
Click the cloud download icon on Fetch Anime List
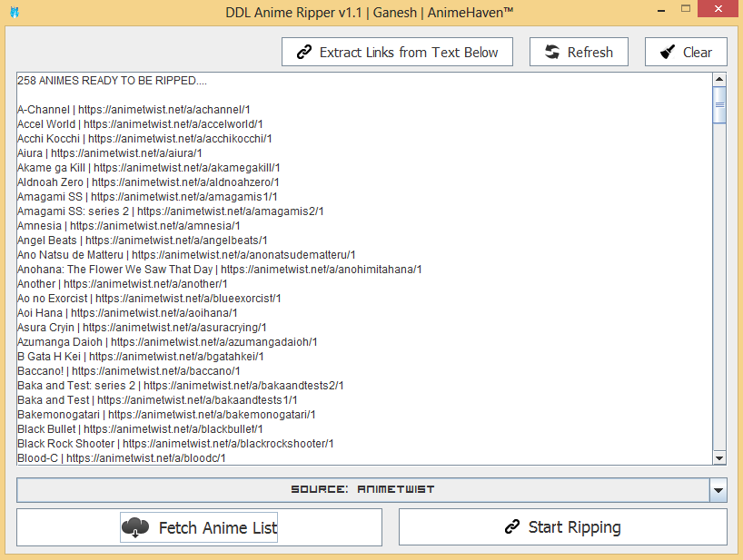point(135,527)
